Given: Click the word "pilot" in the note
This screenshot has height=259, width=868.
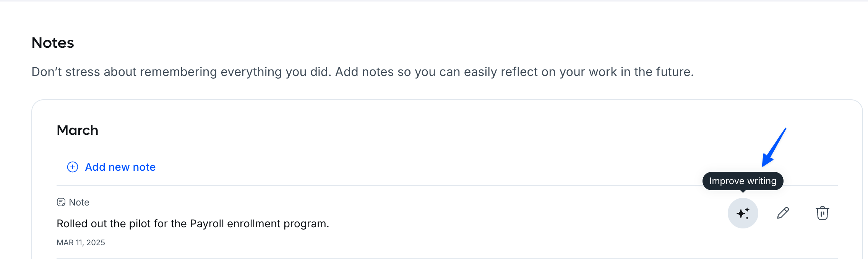Looking at the screenshot, I should [x=140, y=223].
